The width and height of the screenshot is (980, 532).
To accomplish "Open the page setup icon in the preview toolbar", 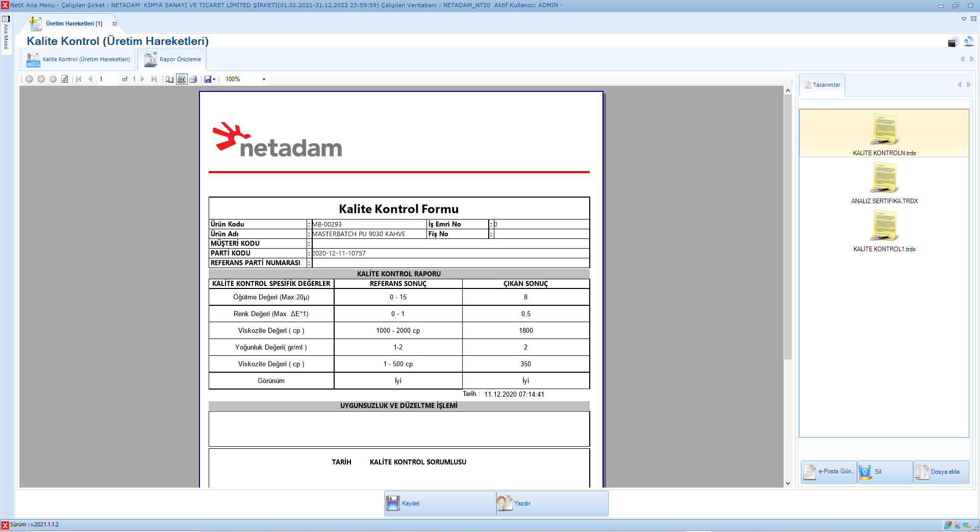I will [x=169, y=79].
